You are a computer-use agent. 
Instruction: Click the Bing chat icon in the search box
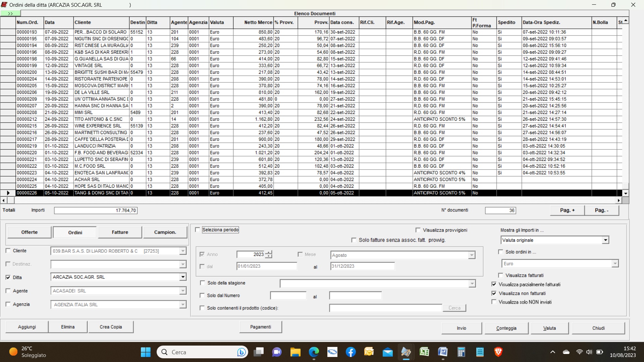241,352
